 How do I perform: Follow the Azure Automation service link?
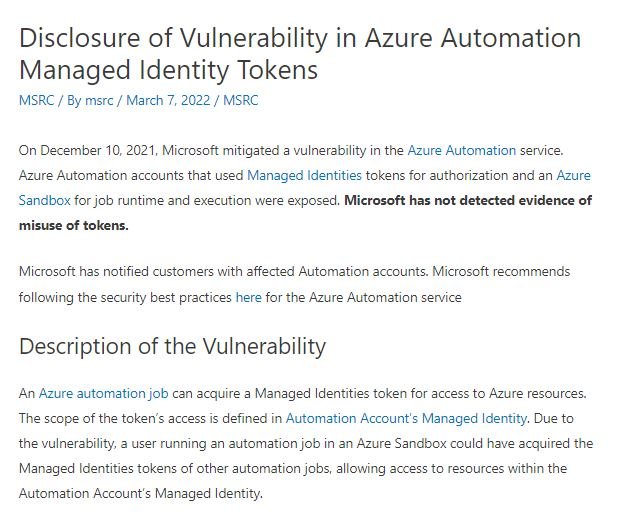coord(462,150)
